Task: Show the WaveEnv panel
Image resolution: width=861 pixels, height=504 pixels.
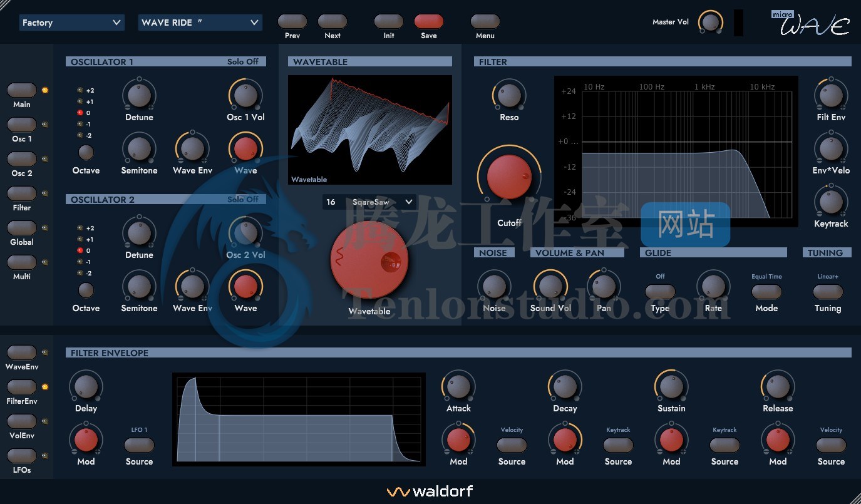Action: pos(22,352)
